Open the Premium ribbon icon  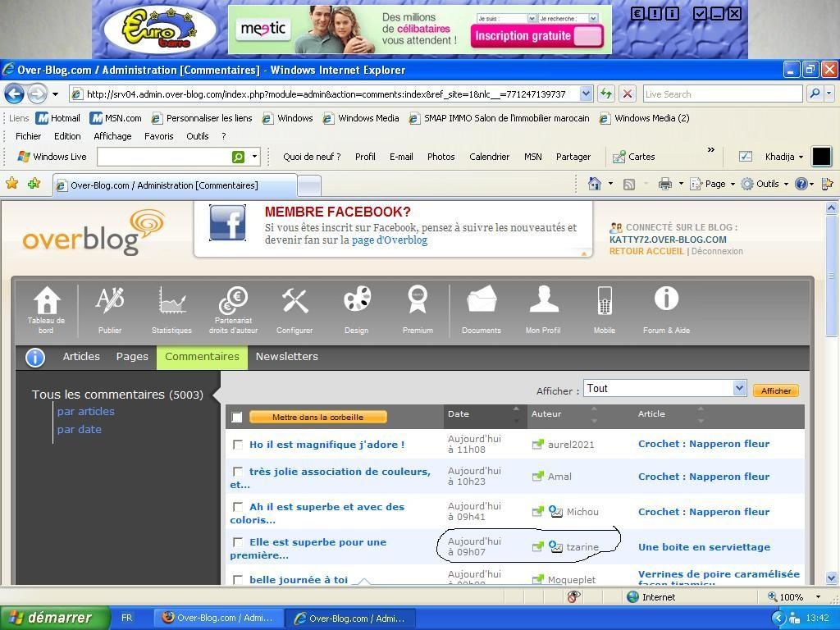click(x=418, y=299)
